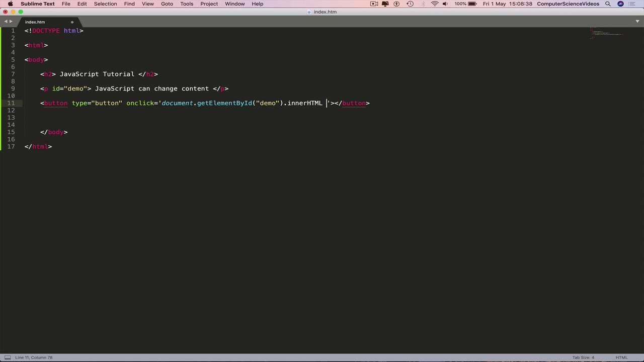644x362 pixels.
Task: Click the type="button" attribute on line 11
Action: tap(97, 103)
